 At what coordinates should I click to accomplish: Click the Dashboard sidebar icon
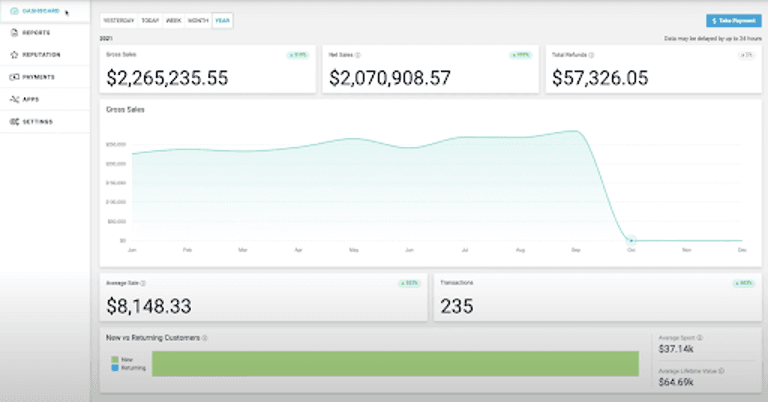click(13, 12)
